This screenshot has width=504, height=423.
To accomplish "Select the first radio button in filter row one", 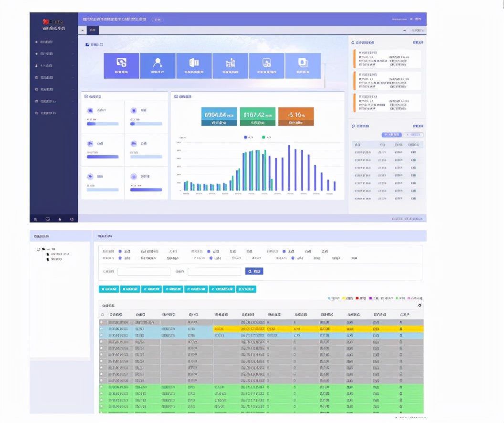I will (120, 251).
